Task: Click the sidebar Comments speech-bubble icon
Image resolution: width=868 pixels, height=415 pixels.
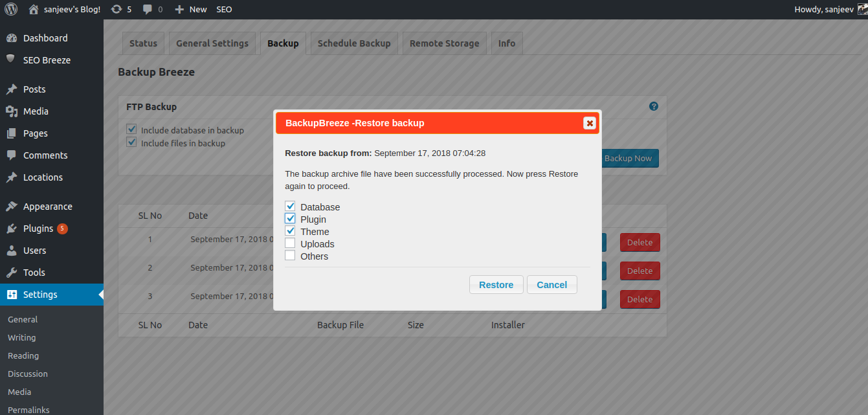Action: (11, 155)
